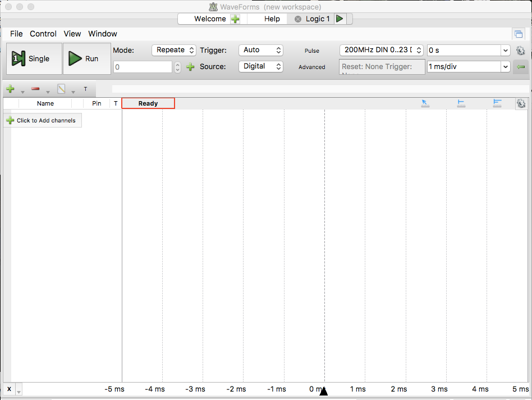
Task: Click the undock window icon
Action: point(519,34)
